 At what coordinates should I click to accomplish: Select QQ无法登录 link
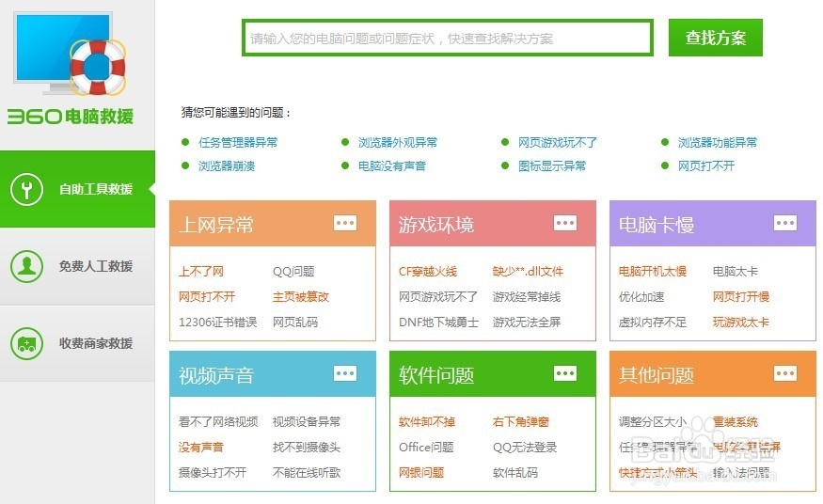(525, 448)
